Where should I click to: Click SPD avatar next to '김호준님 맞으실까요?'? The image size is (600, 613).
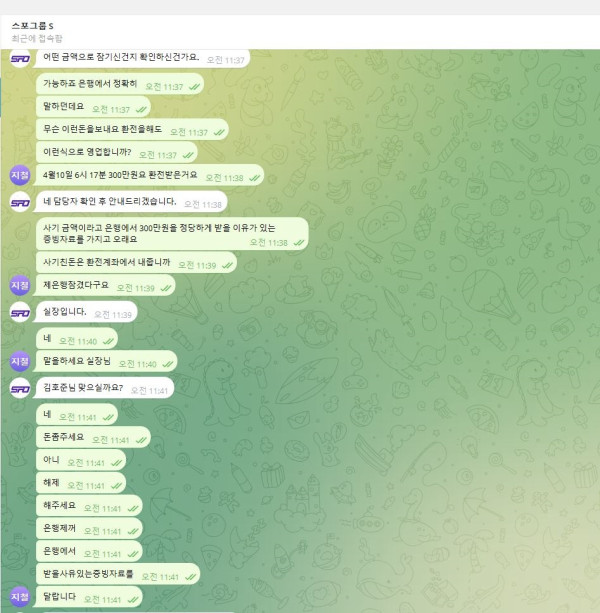pyautogui.click(x=20, y=388)
